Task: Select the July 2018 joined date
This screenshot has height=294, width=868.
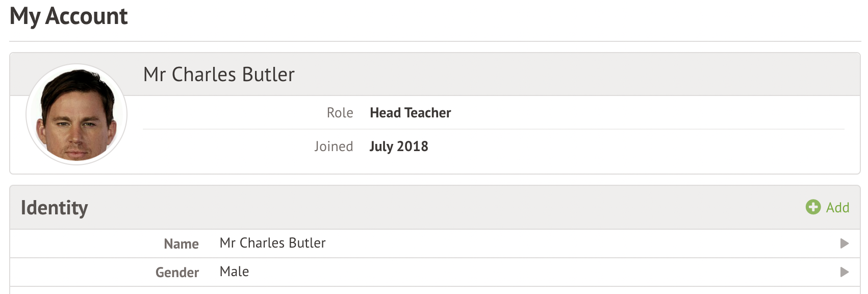Action: click(398, 146)
